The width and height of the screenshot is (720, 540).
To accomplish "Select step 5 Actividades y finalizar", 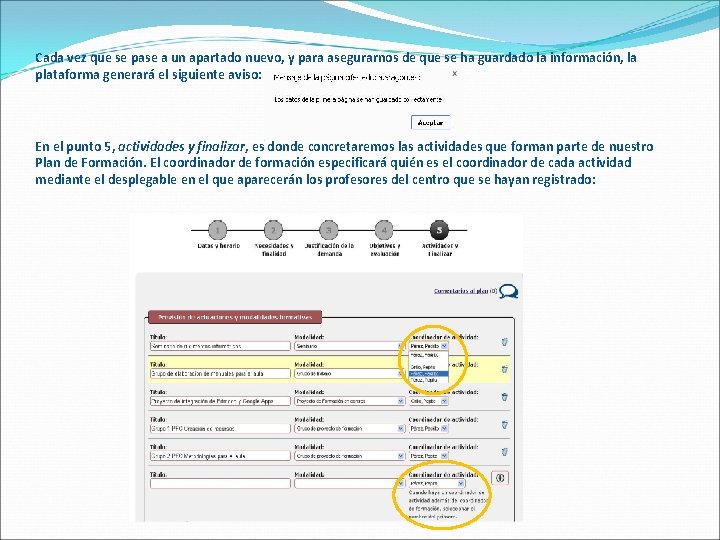I will [439, 231].
